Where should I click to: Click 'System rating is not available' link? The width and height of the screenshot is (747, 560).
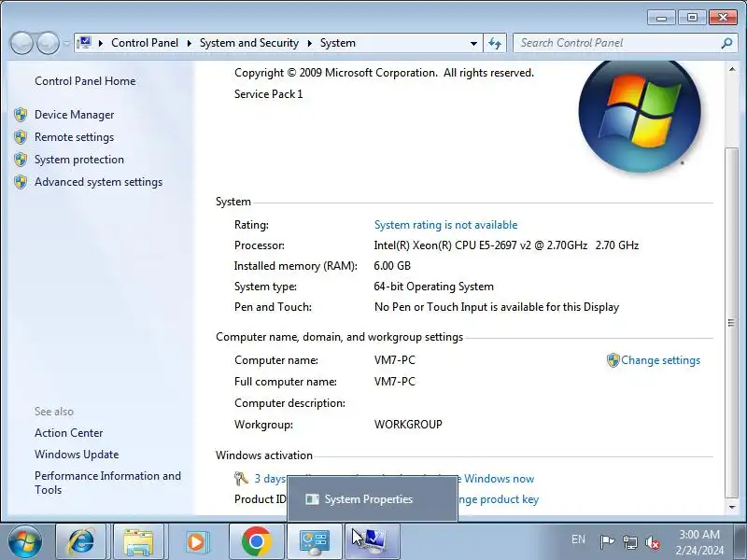pos(446,225)
